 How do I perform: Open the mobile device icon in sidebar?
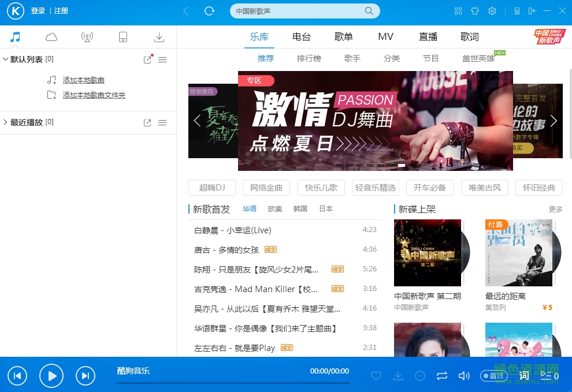122,36
